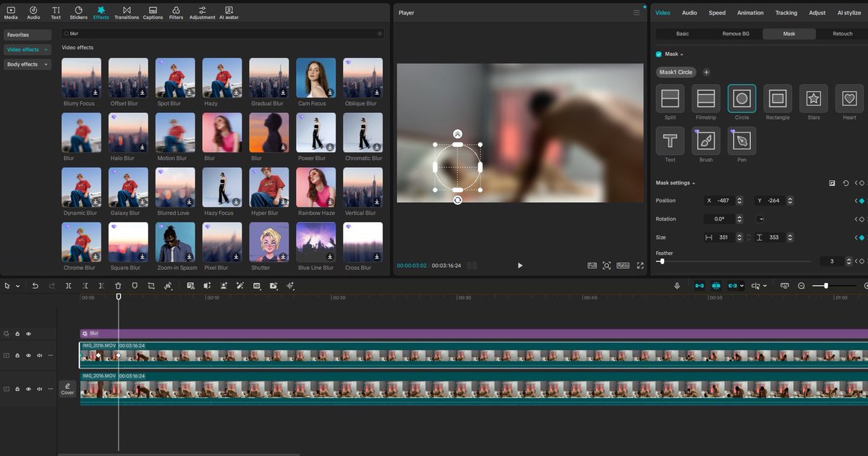Expand the Video effects category
868x456 pixels.
(46, 50)
